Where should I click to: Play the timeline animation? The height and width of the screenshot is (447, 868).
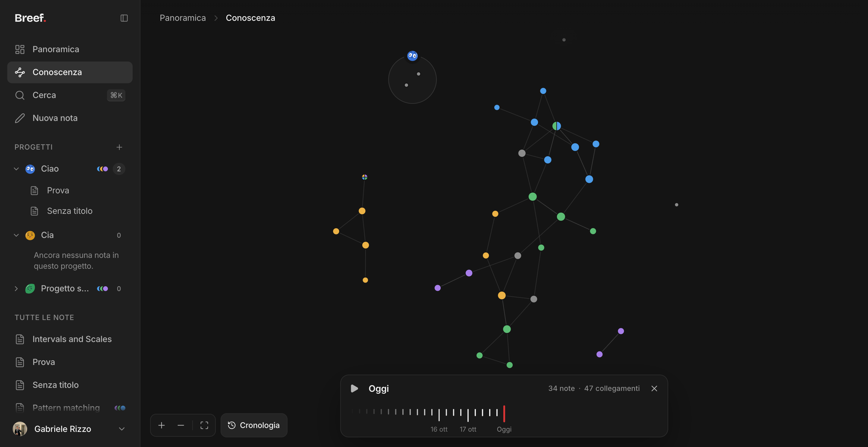click(354, 388)
